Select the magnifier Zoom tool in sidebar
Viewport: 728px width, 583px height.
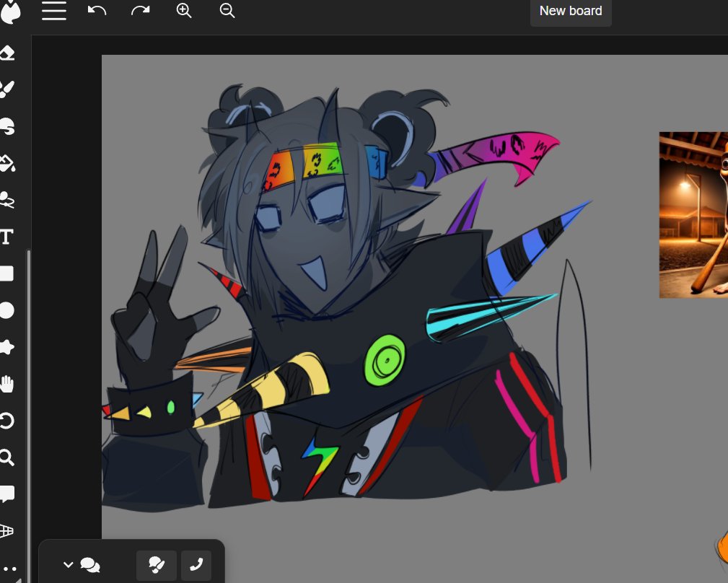(x=7, y=457)
